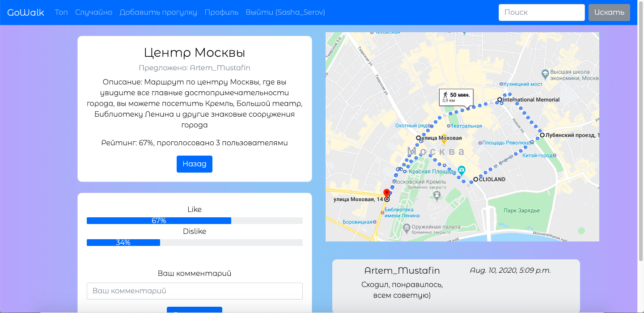
Task: Click the comment date Aug. 10, 2020
Action: [510, 271]
